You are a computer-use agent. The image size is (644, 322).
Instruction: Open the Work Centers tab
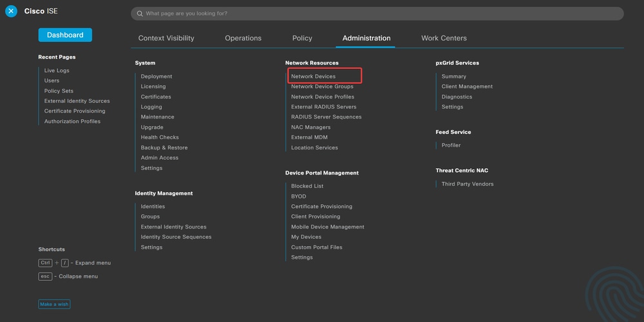point(444,38)
